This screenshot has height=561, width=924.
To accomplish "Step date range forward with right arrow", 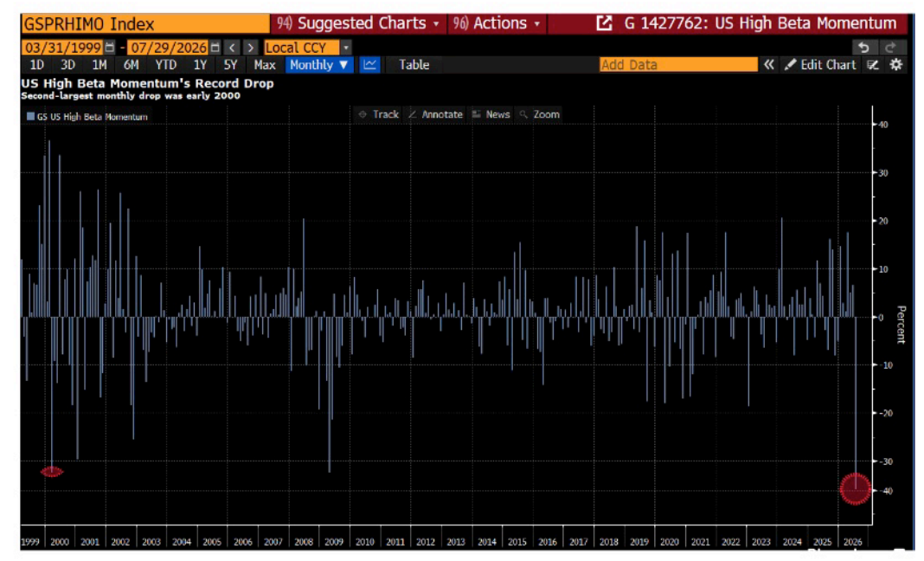I will coord(250,48).
